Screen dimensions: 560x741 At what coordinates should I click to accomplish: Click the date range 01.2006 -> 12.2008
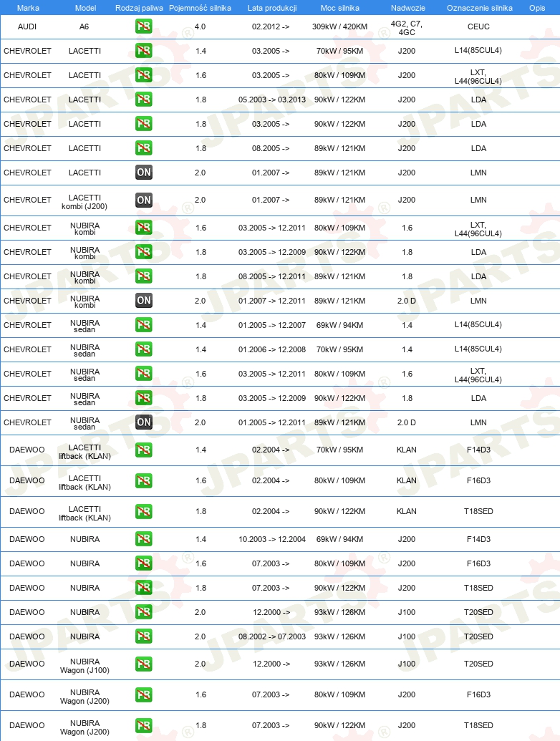pyautogui.click(x=272, y=349)
